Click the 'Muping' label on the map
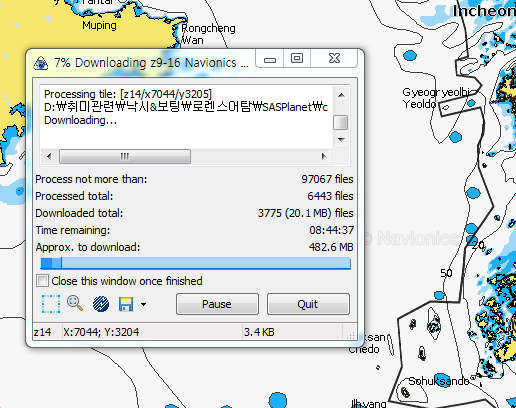The height and width of the screenshot is (408, 516). 99,25
